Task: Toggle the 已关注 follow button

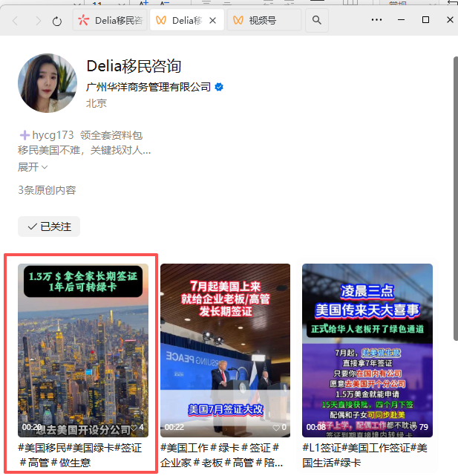Action: (49, 226)
